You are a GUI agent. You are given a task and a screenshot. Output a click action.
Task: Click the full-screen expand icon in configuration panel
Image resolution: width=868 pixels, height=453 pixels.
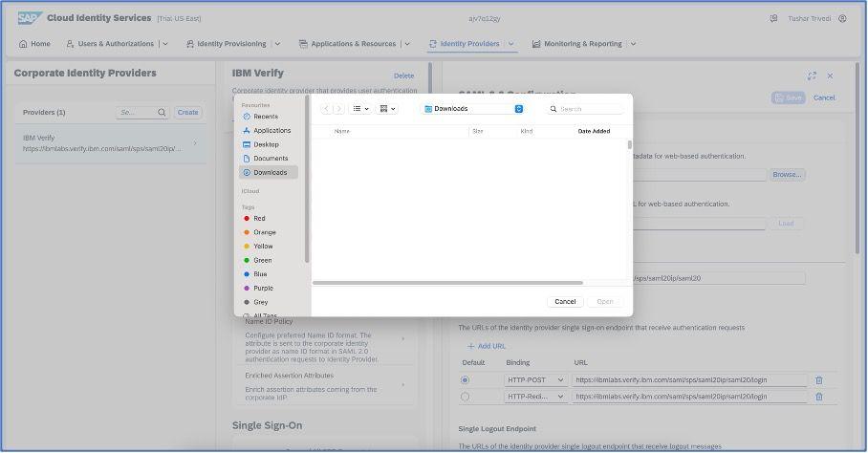[x=812, y=75]
